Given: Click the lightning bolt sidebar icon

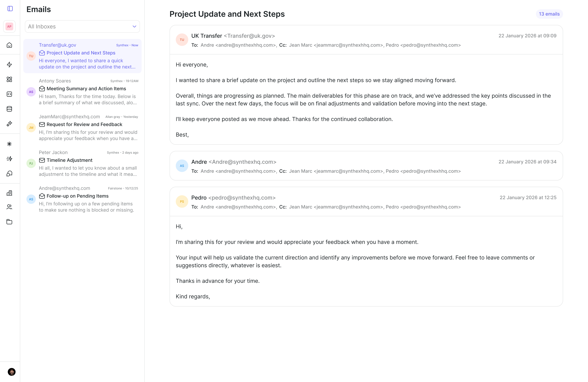Looking at the screenshot, I should coord(9,65).
